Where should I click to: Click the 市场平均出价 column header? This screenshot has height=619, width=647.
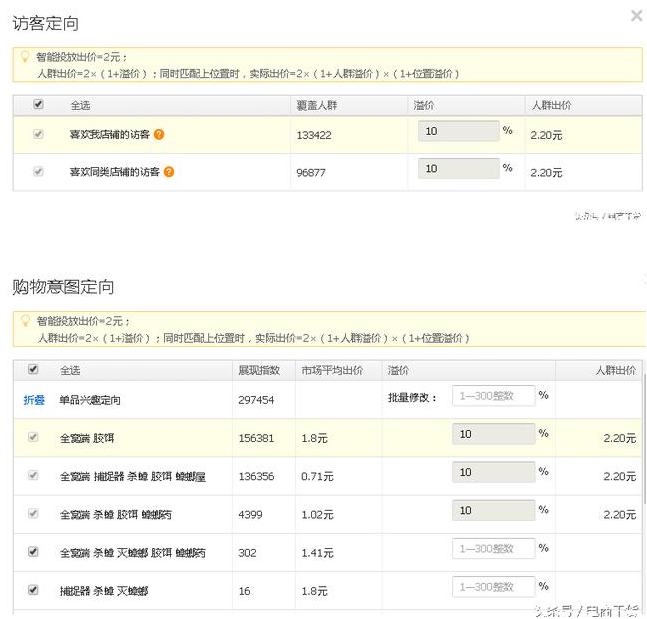[x=332, y=370]
